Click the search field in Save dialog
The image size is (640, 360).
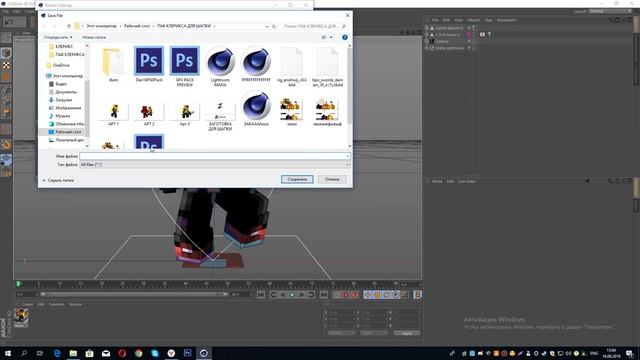click(314, 26)
